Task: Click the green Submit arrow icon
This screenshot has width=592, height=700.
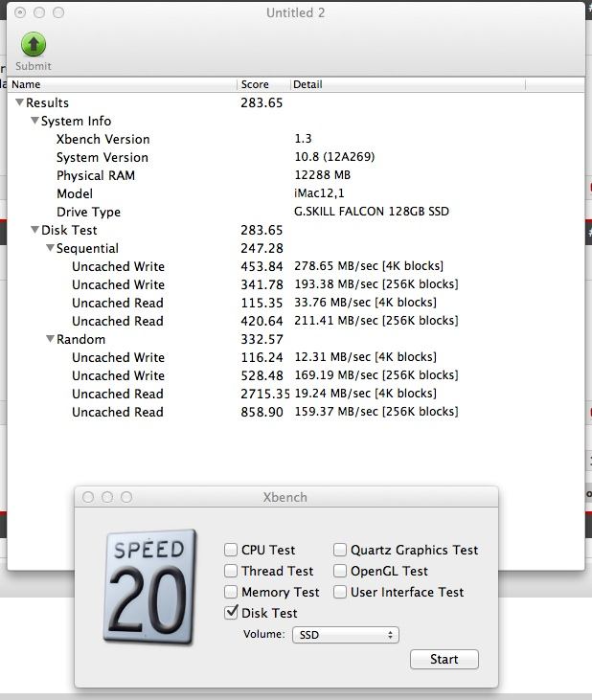Action: coord(34,44)
